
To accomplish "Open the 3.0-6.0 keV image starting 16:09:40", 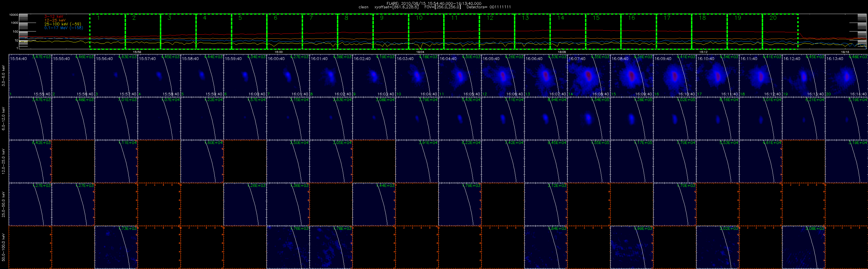I will coord(675,76).
